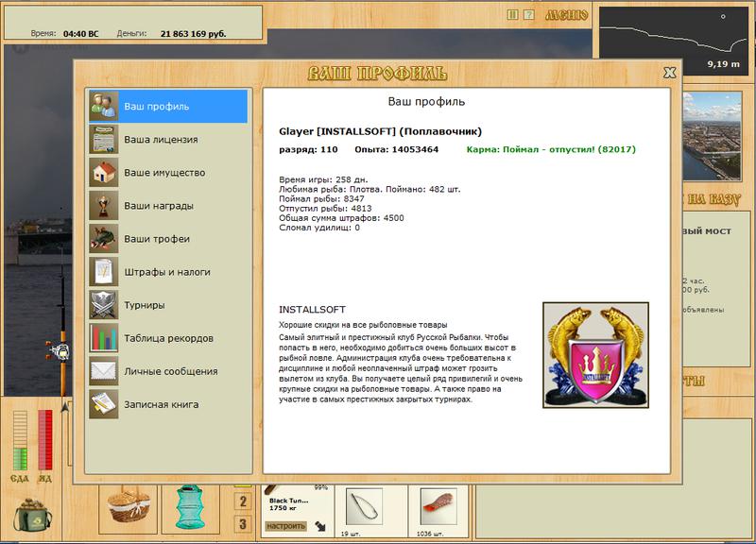The image size is (756, 544).
Task: Open Личные сообщения envelope item
Action: pyautogui.click(x=168, y=371)
